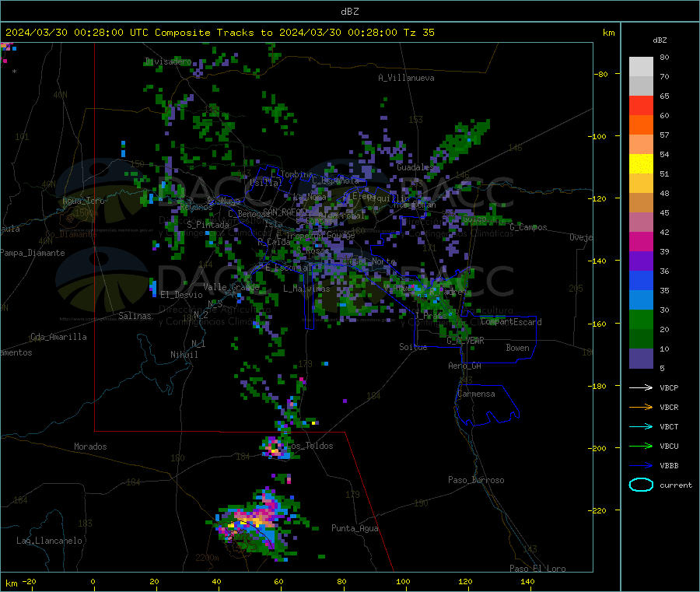The image size is (700, 592).
Task: Click the 'Lag.Llancanelo' map label
Action: tap(49, 541)
